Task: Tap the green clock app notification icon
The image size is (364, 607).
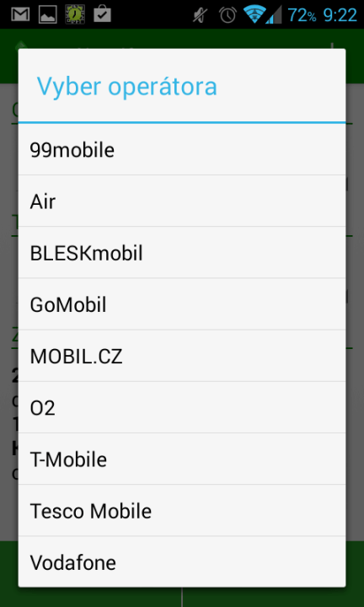Action: click(x=75, y=14)
